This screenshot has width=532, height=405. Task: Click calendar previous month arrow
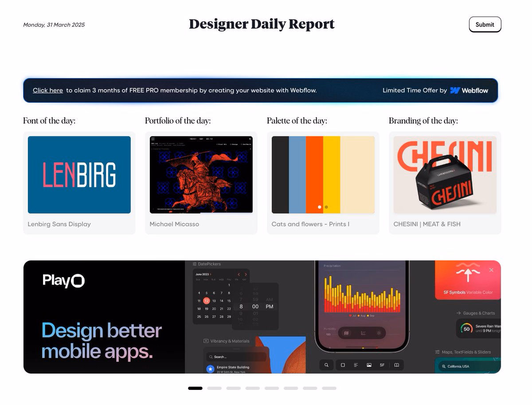[239, 274]
